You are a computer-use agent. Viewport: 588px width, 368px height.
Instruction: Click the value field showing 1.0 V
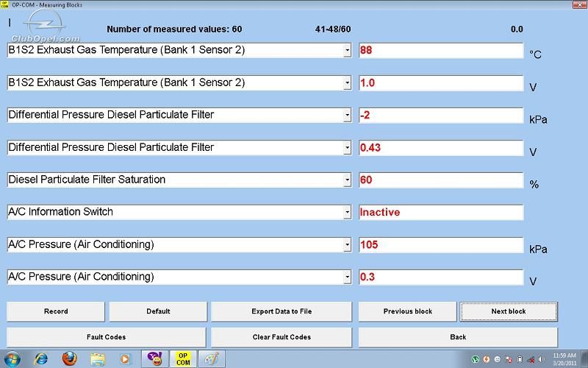coord(441,83)
